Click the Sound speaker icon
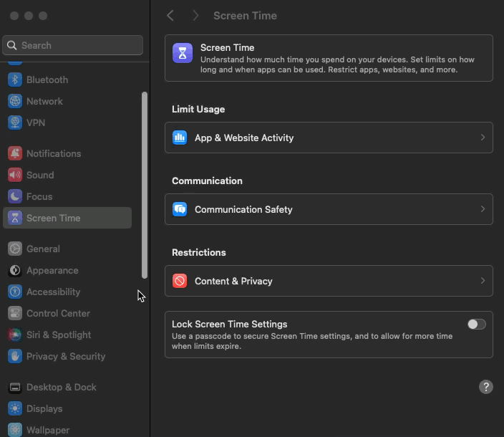504x437 pixels. point(15,175)
